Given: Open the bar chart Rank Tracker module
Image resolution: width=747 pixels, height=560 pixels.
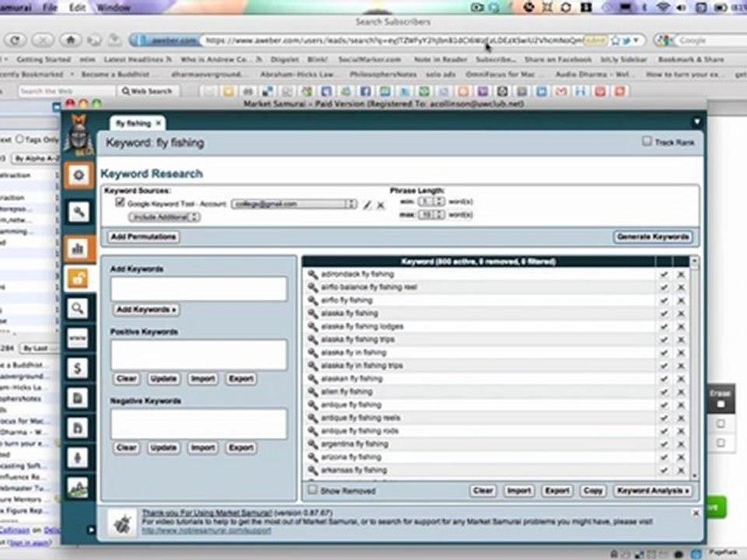Looking at the screenshot, I should (x=79, y=248).
